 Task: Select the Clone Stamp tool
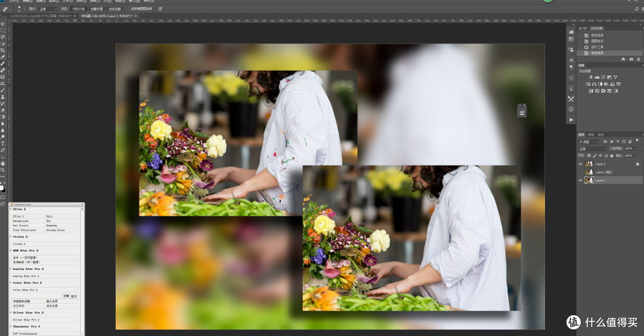tap(2, 97)
